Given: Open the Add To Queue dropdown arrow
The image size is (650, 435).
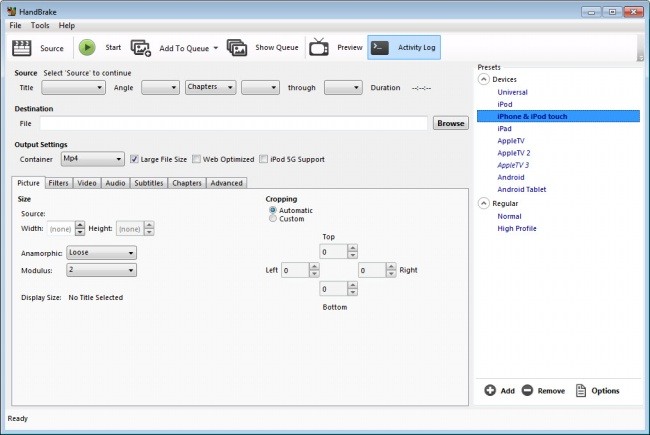Looking at the screenshot, I should click(216, 48).
